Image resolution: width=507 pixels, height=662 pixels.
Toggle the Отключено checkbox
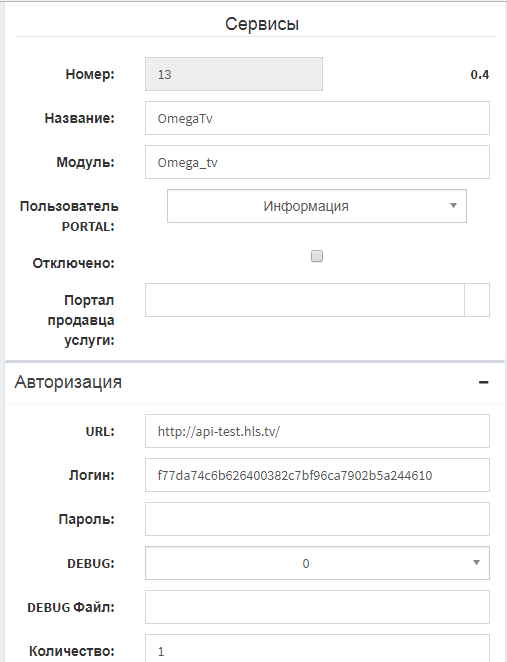click(317, 256)
